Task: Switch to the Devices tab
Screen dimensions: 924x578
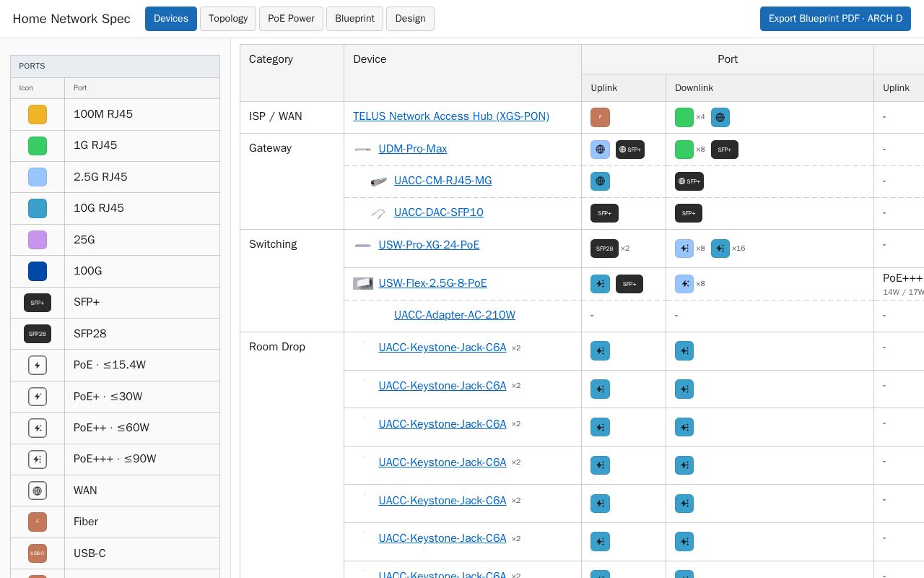Action: click(171, 19)
